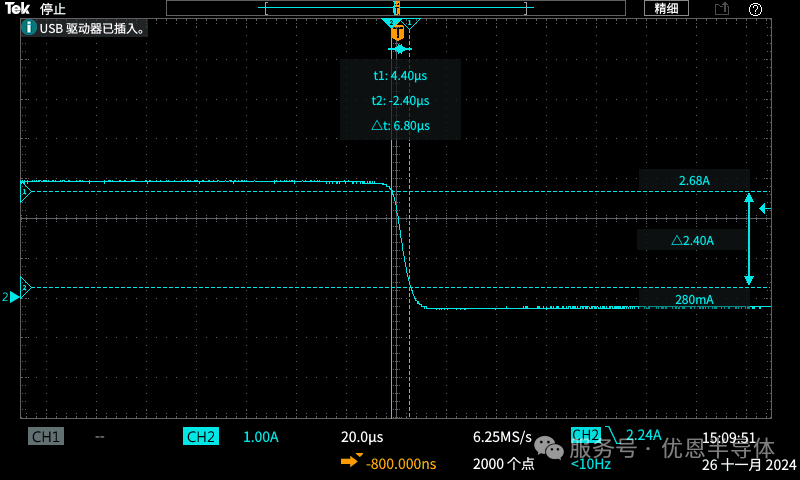Toggle the 精细 fine adjustment button
800x480 pixels.
pyautogui.click(x=666, y=8)
